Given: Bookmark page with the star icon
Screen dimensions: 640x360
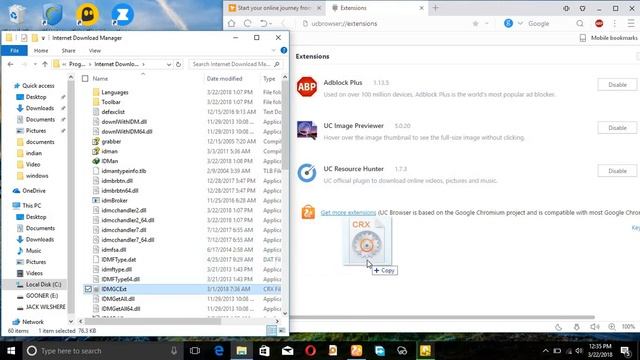Looking at the screenshot, I should pyautogui.click(x=476, y=23).
